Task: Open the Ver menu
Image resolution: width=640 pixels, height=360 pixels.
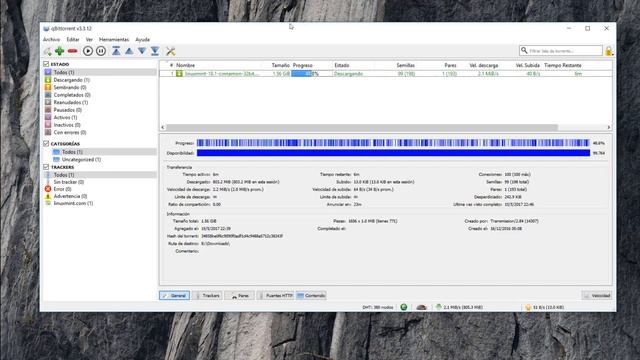Action: click(x=89, y=40)
